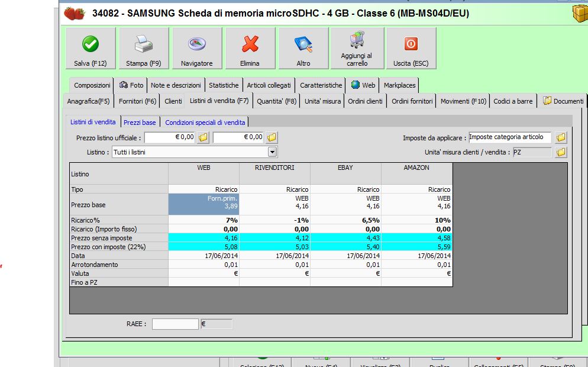Switch to the Unita' misura tab
Image resolution: width=588 pixels, height=367 pixels.
pos(322,101)
